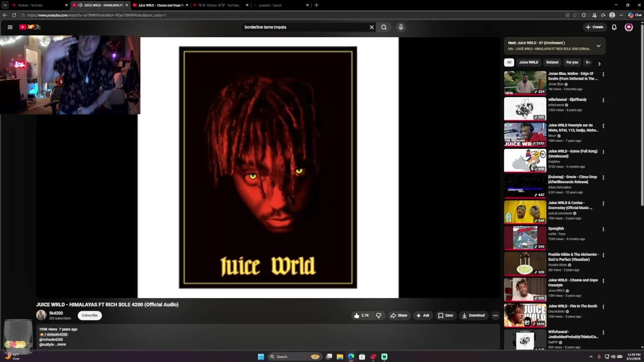Open a new browser tab with plus
The height and width of the screenshot is (362, 644).
[x=316, y=5]
